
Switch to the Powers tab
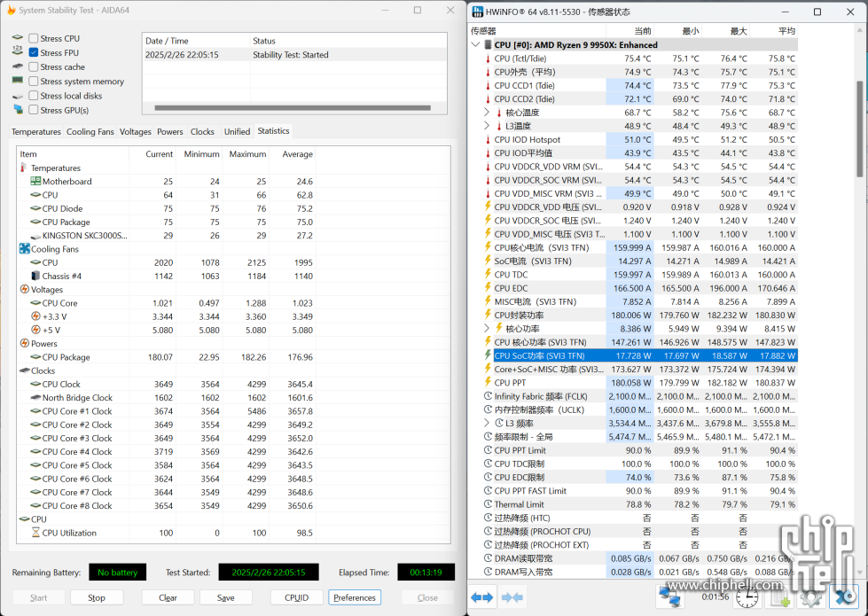click(x=170, y=132)
